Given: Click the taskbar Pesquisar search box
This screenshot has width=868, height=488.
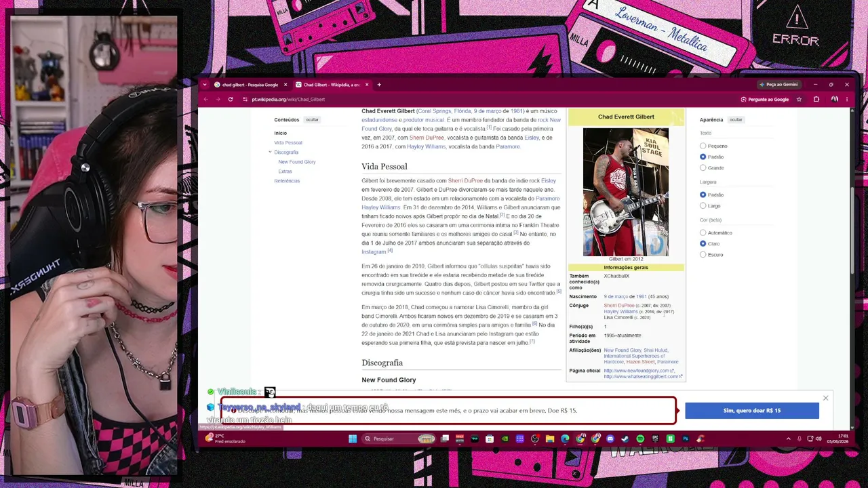Looking at the screenshot, I should point(398,439).
